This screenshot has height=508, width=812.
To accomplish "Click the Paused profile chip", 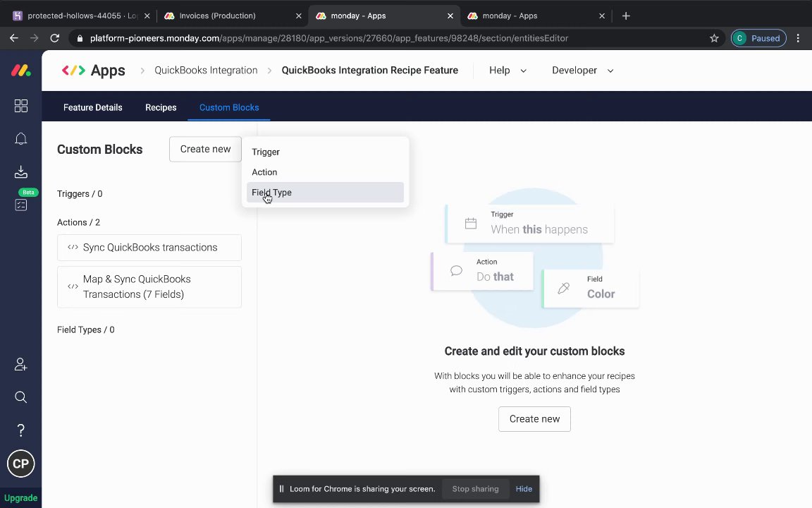I will [758, 38].
